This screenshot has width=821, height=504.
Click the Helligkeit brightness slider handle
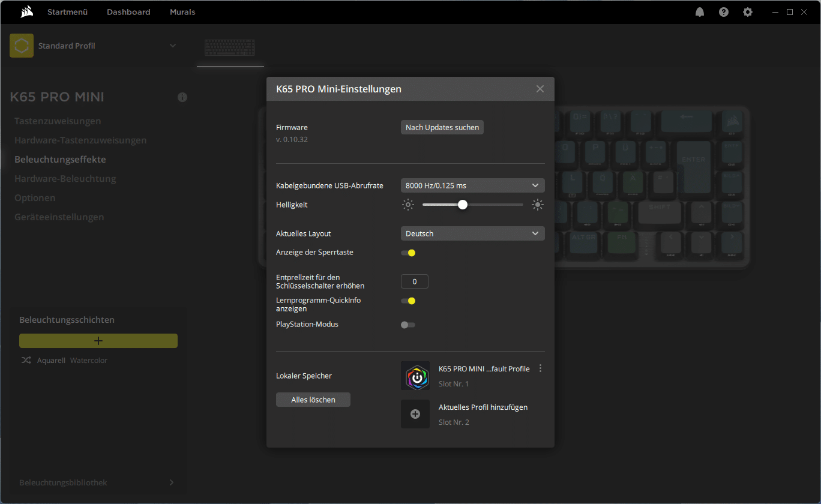462,205
